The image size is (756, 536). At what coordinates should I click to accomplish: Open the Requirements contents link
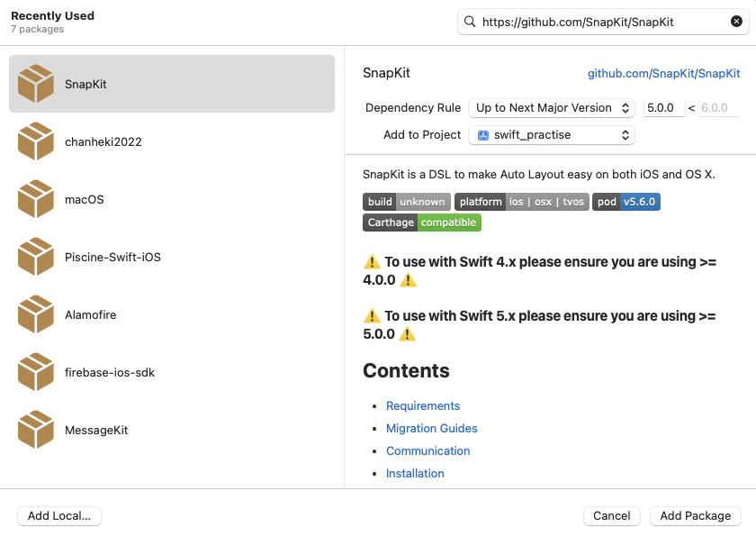[423, 405]
